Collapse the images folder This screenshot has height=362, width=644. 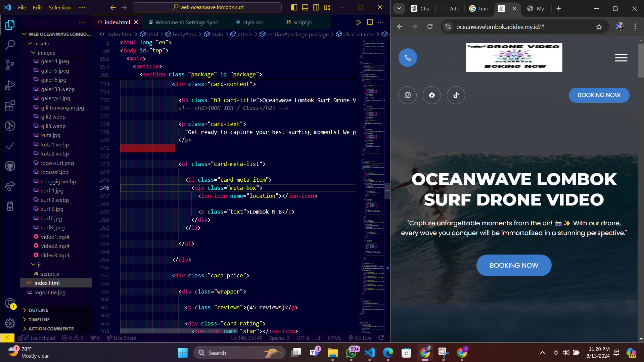[34, 53]
